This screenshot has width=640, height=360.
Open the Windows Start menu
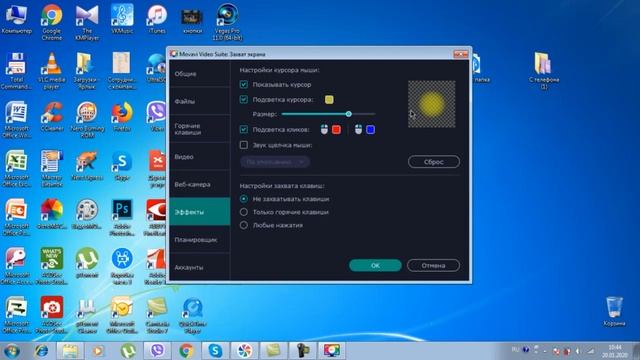(12, 351)
